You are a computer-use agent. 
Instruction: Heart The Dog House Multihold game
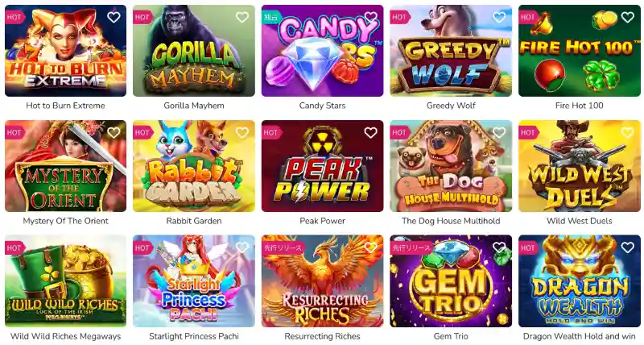click(499, 132)
